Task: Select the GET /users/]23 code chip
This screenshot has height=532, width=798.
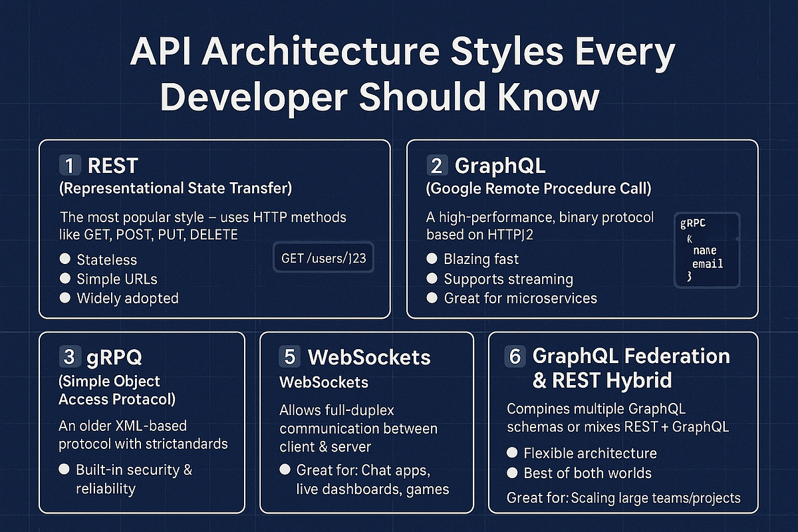Action: [x=323, y=257]
